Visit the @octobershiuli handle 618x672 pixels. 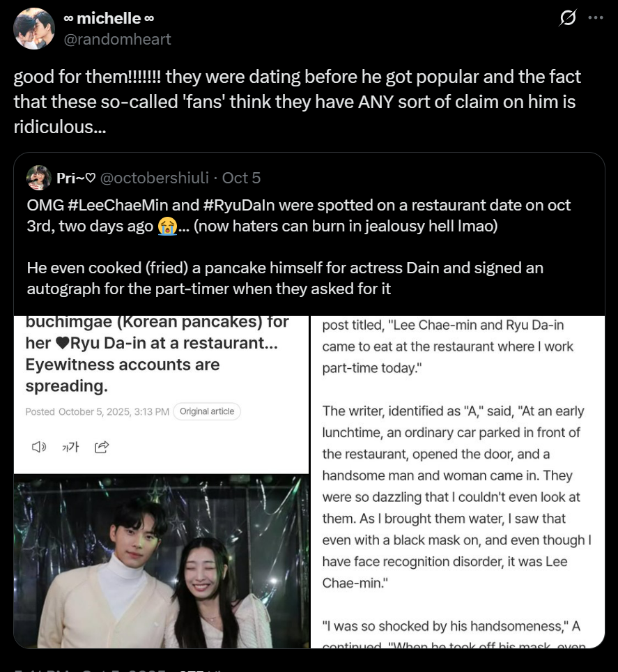click(x=155, y=178)
